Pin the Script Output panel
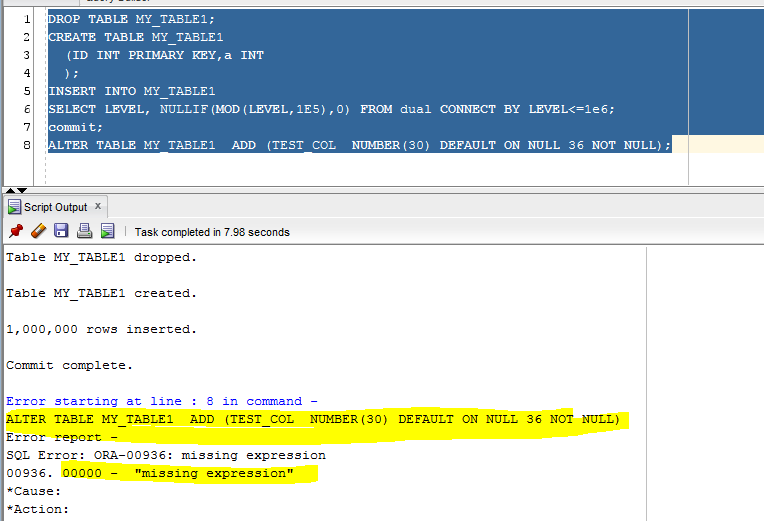Viewport: 764px width, 521px height. [16, 231]
